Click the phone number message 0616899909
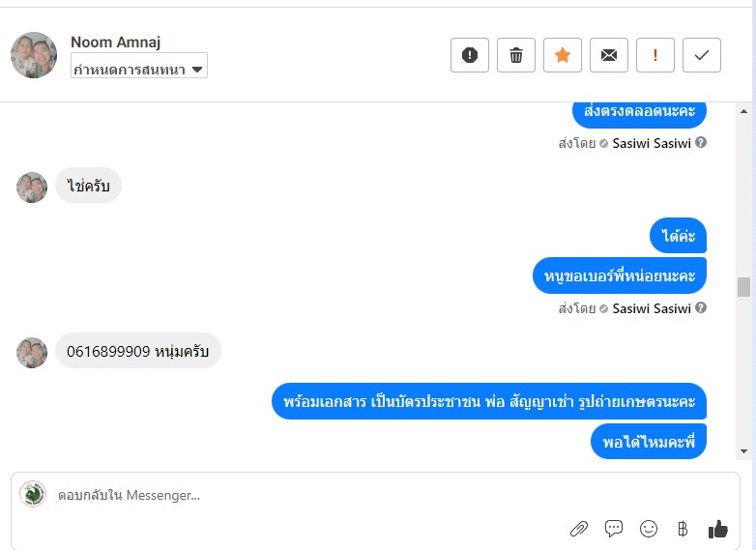Screen dimensions: 756x550 click(x=138, y=351)
